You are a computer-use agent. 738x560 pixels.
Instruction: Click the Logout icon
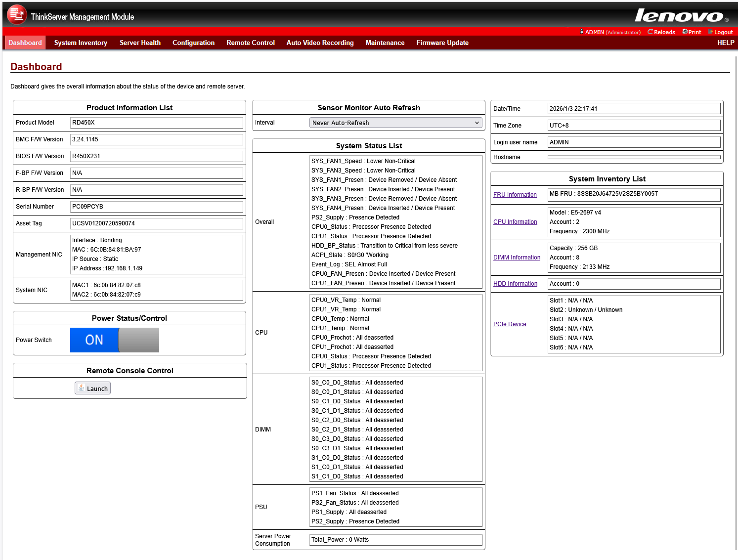point(711,32)
